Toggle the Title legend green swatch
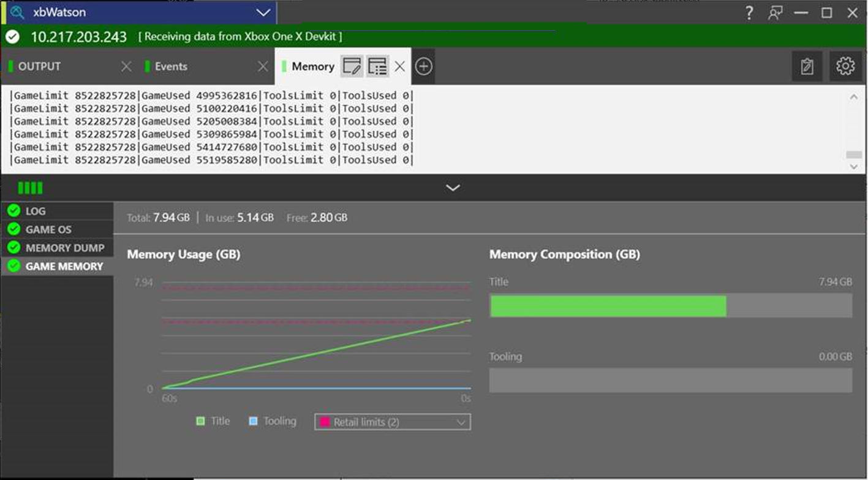The width and height of the screenshot is (868, 480). pyautogui.click(x=200, y=421)
